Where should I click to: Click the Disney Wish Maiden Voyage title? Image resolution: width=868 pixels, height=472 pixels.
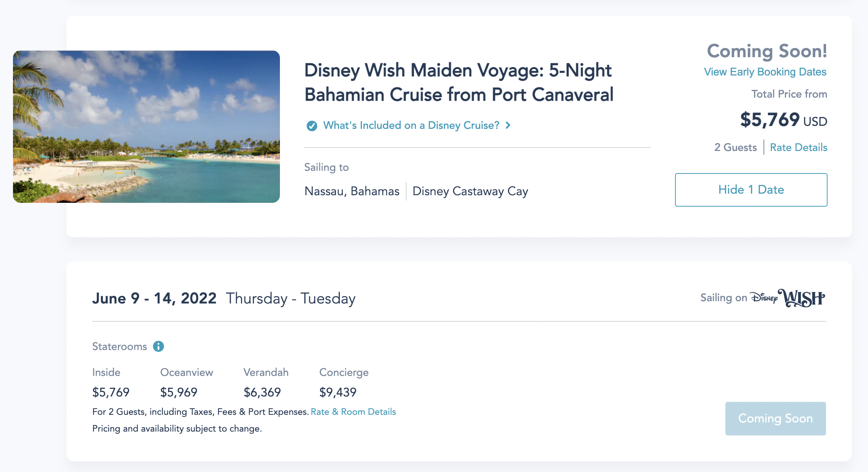click(x=458, y=82)
